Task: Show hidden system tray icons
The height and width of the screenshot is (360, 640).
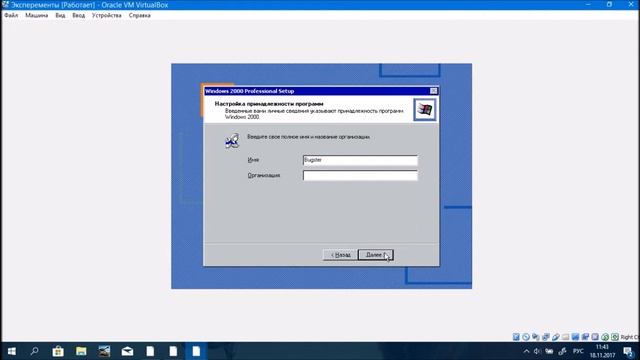Action: [x=527, y=351]
